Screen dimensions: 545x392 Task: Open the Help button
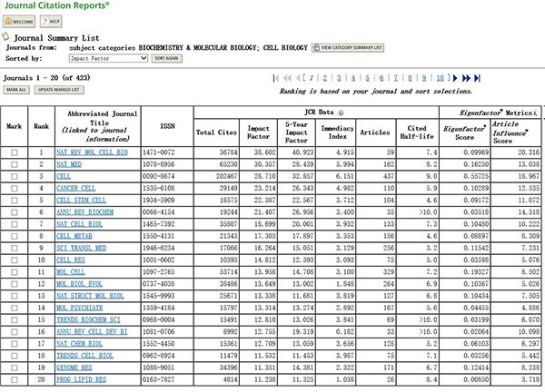[51, 22]
